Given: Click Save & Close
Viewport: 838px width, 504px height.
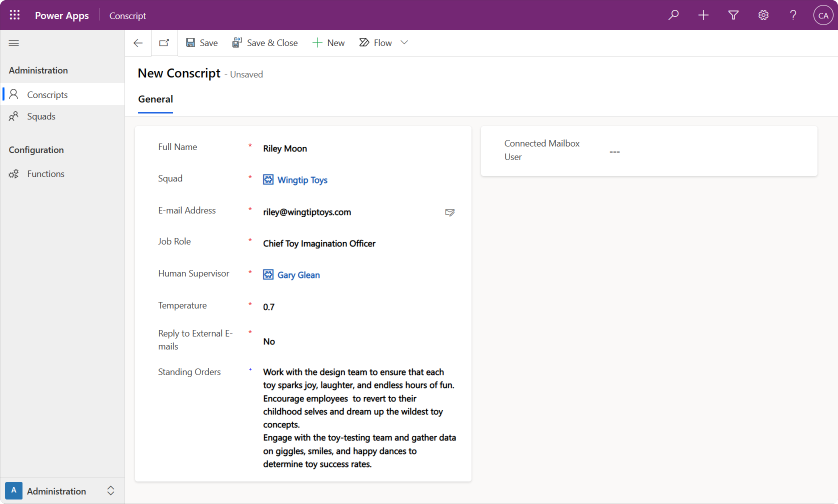Looking at the screenshot, I should click(x=264, y=43).
